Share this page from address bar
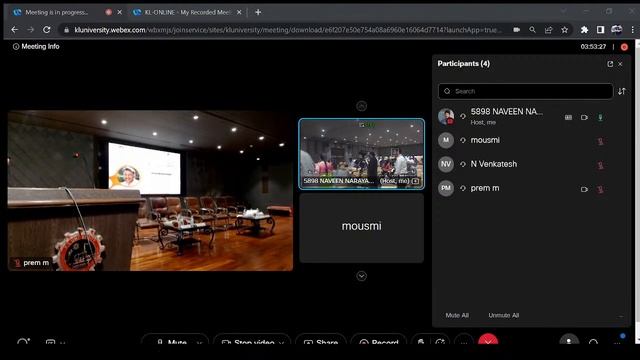The image size is (640, 360). (548, 30)
